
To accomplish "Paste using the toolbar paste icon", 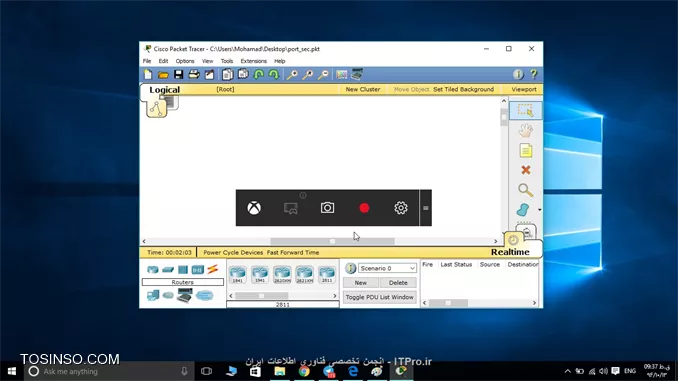I will click(243, 74).
